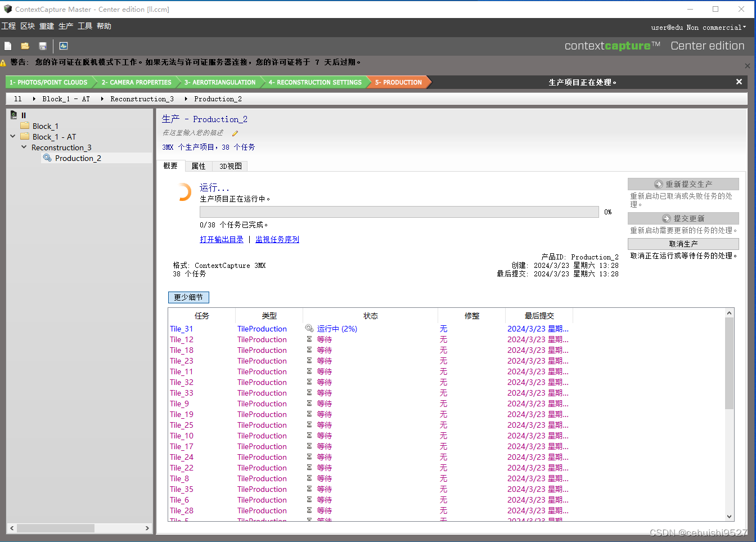This screenshot has width=756, height=542.
Task: Select Block_1 in the project tree
Action: [45, 126]
